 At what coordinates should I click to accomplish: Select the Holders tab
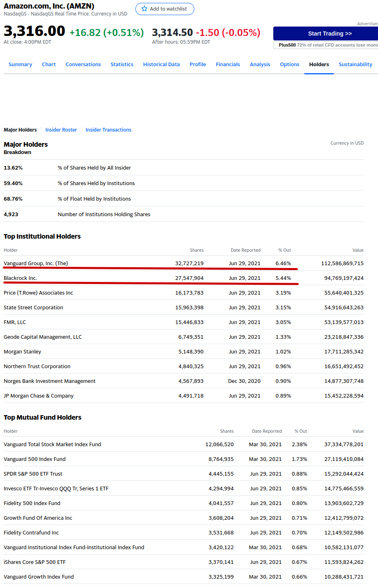319,65
